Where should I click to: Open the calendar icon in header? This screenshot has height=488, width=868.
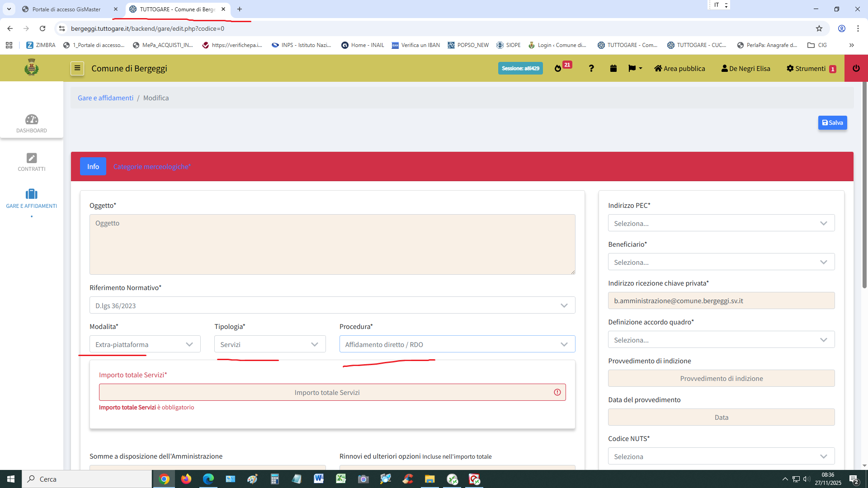(x=613, y=68)
